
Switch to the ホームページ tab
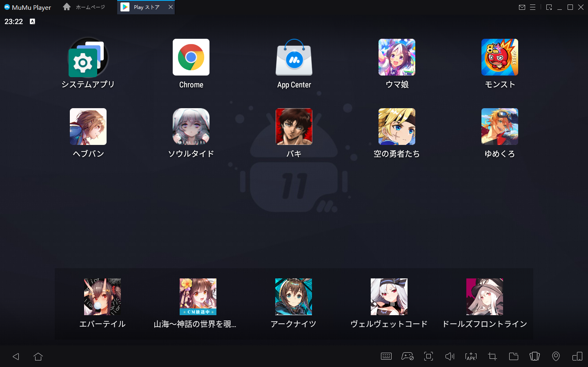[x=84, y=7]
